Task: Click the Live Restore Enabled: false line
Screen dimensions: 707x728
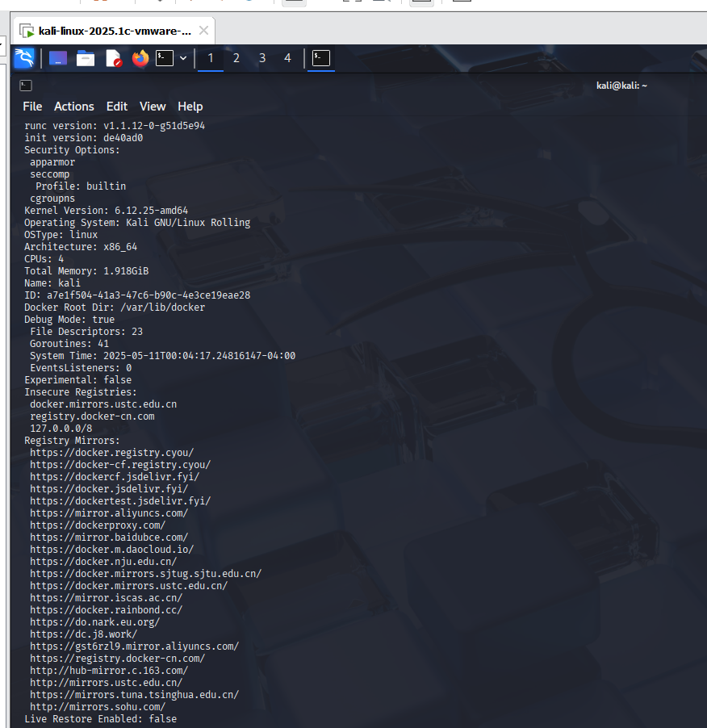Action: point(101,719)
